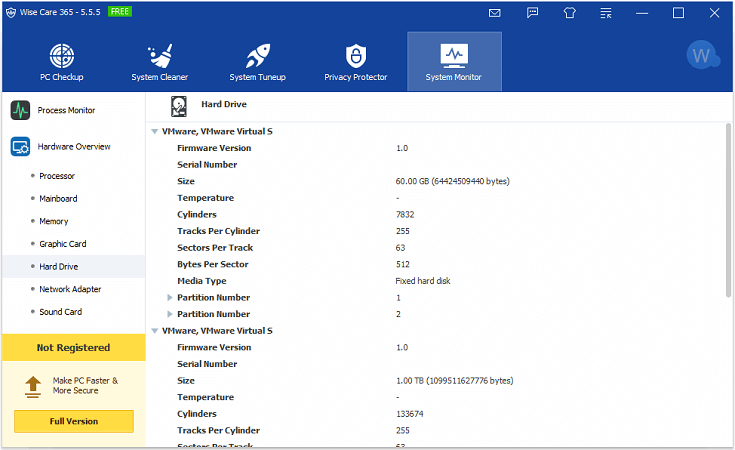Image resolution: width=735 pixels, height=450 pixels.
Task: Click the 133674 cylinders value
Action: coord(410,414)
